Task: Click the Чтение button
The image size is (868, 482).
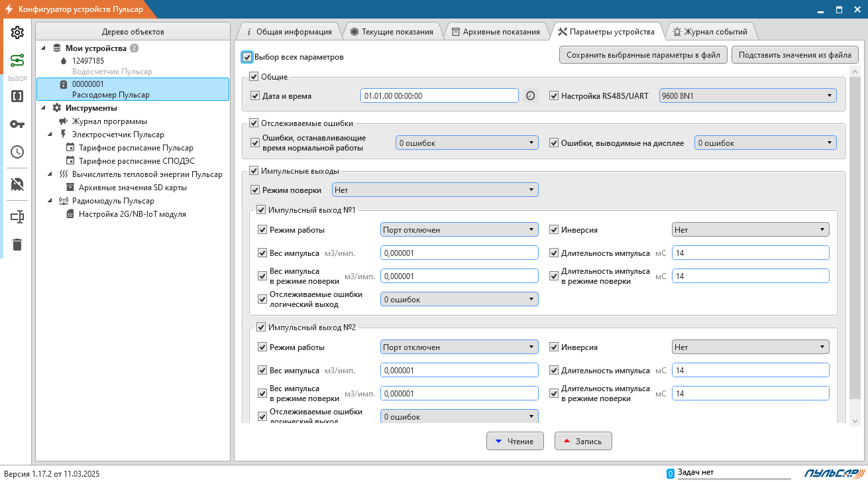Action: 515,441
